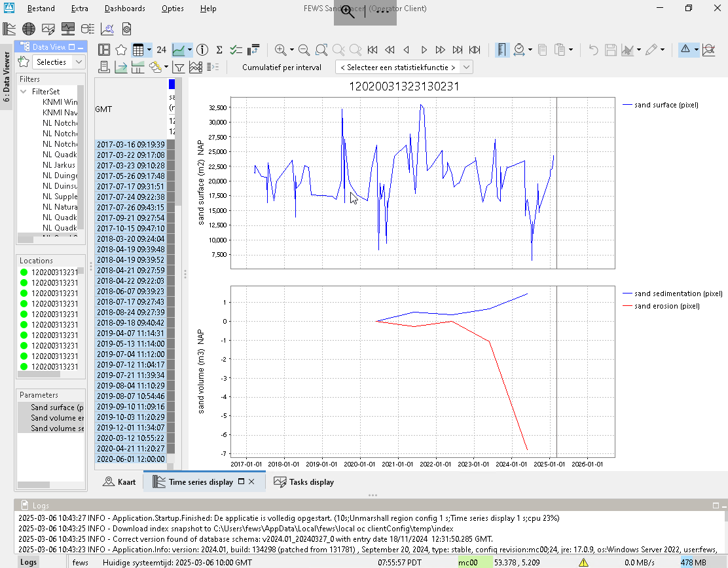Toggle the 24-hour time step option
This screenshot has height=568, width=728.
coord(160,49)
